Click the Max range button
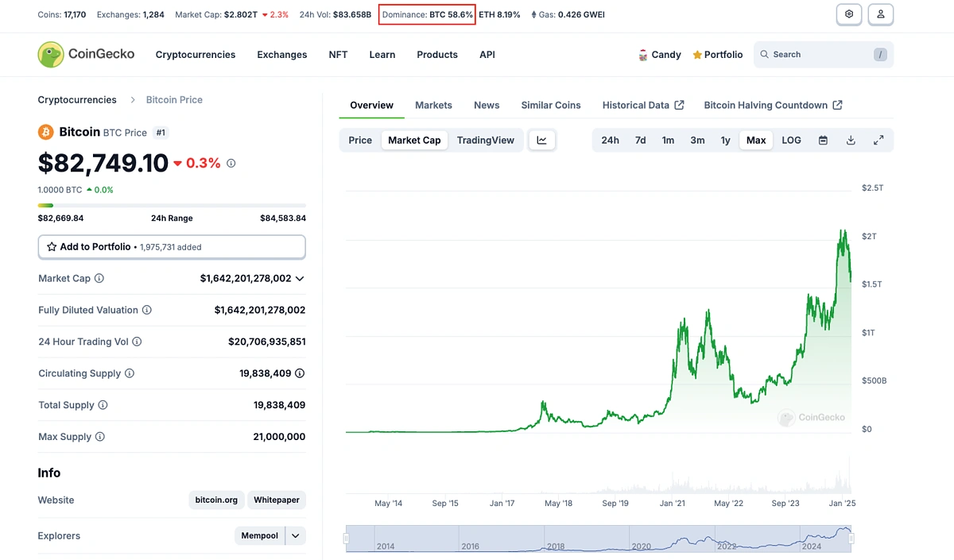This screenshot has width=954, height=560. tap(756, 140)
